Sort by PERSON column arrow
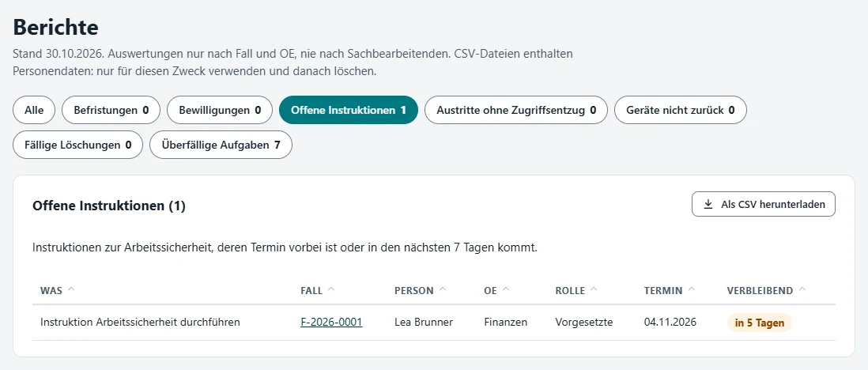The height and width of the screenshot is (370, 868). [443, 289]
